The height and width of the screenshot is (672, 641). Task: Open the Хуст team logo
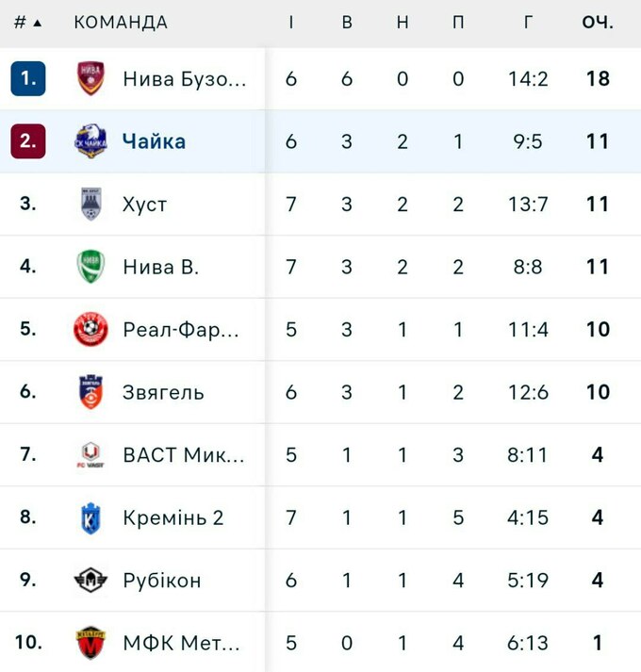[90, 204]
